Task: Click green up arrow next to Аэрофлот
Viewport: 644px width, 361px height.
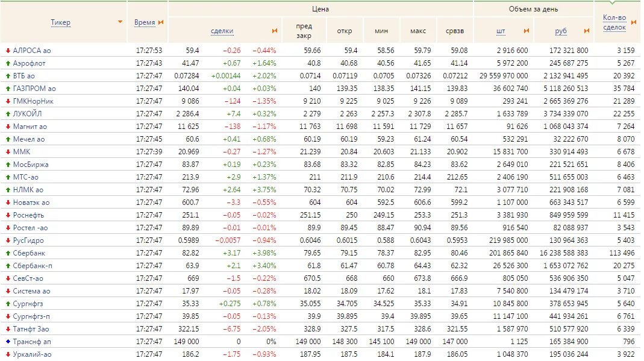Action: 8,63
